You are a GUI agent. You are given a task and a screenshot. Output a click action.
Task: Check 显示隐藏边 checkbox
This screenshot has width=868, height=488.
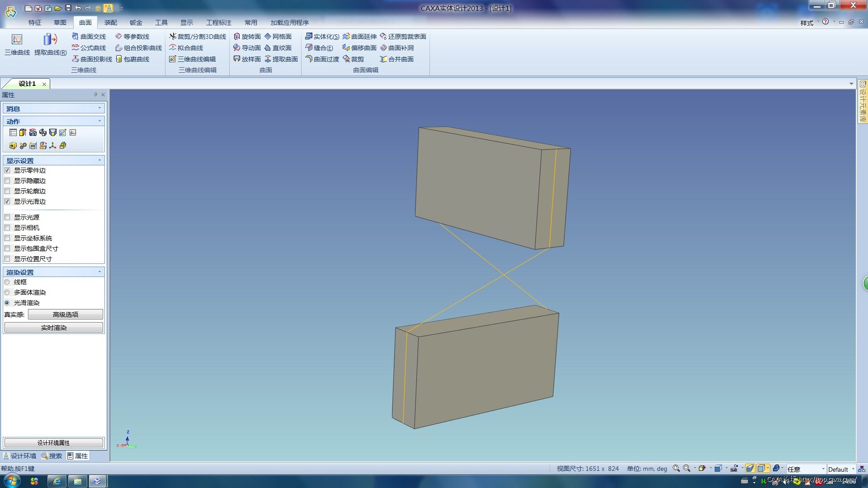[7, 181]
